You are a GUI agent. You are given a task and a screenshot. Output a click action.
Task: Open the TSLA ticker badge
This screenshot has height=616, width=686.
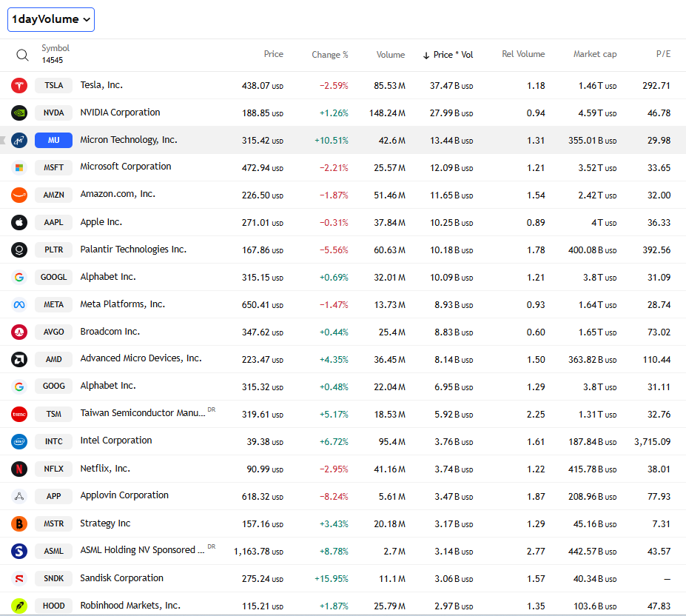(x=54, y=85)
